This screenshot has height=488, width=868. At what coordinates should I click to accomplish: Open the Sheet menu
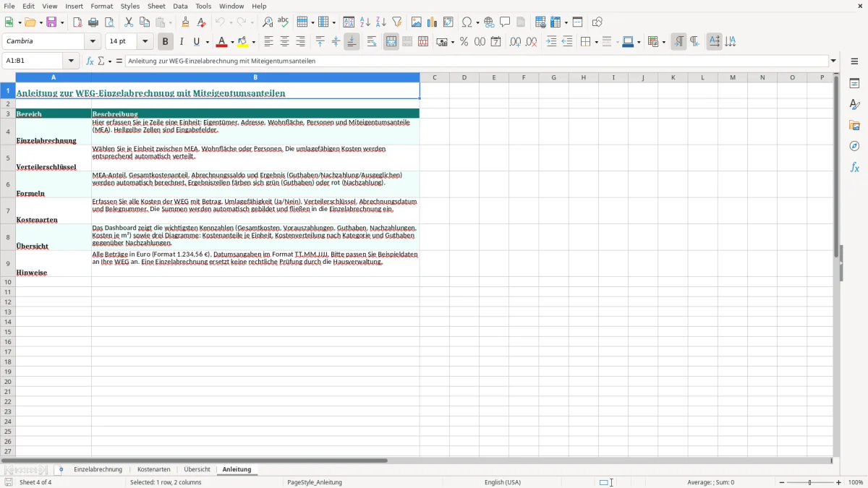click(156, 6)
